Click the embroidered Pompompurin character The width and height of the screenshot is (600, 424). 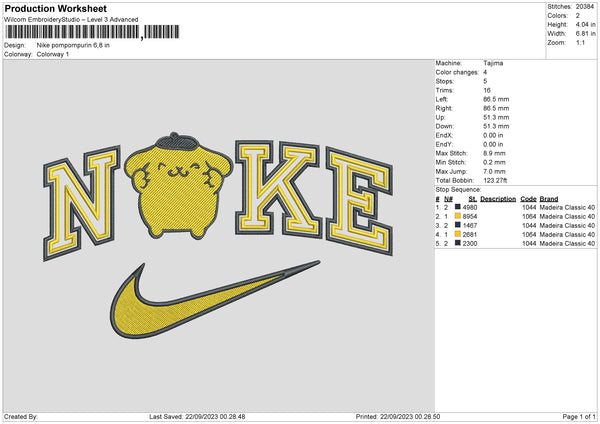[178, 186]
